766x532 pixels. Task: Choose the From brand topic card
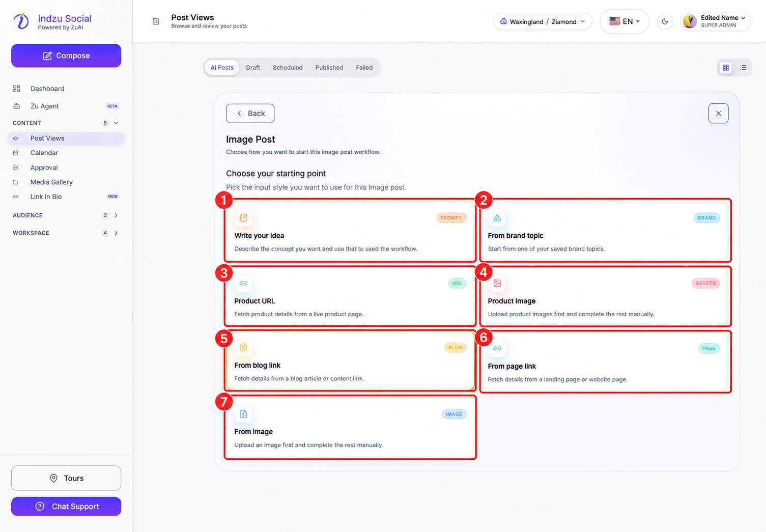605,231
